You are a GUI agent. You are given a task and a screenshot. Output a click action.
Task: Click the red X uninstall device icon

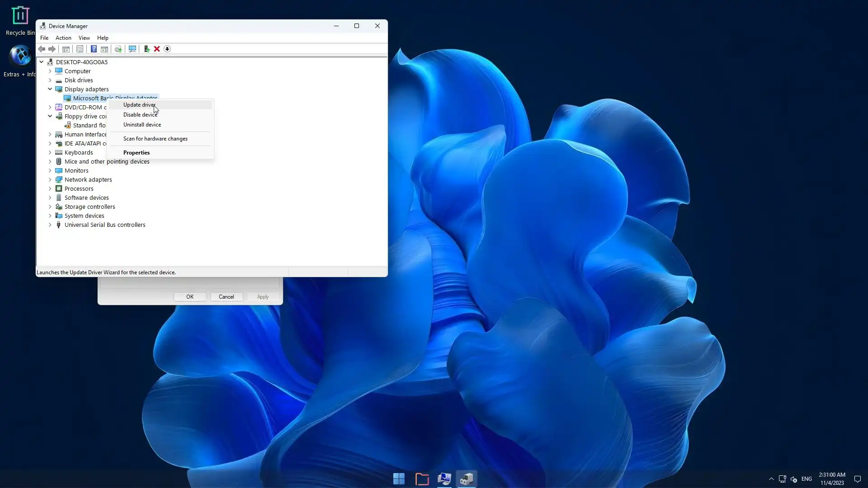click(157, 49)
